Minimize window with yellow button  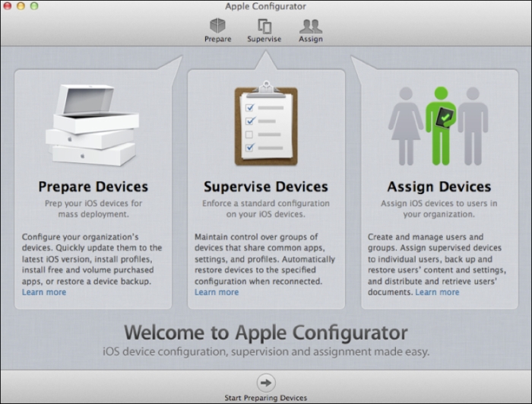point(21,6)
